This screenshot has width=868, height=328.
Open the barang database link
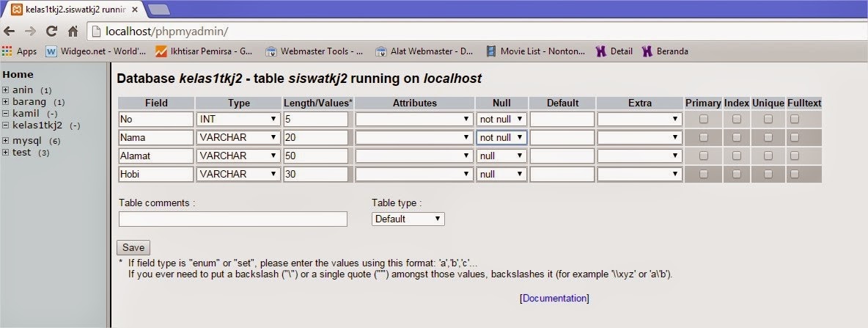[x=29, y=102]
